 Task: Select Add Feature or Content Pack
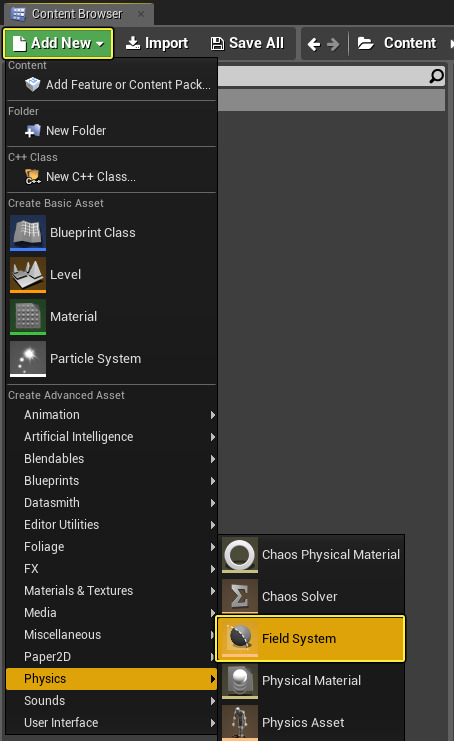coord(111,85)
